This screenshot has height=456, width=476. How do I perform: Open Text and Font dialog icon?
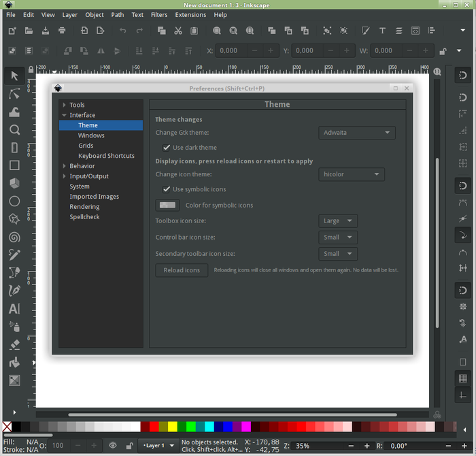tap(382, 31)
